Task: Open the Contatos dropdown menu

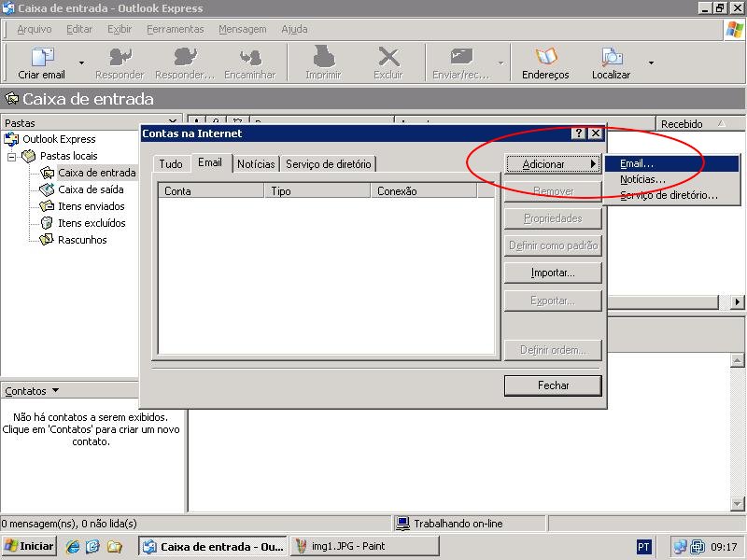Action: click(33, 391)
